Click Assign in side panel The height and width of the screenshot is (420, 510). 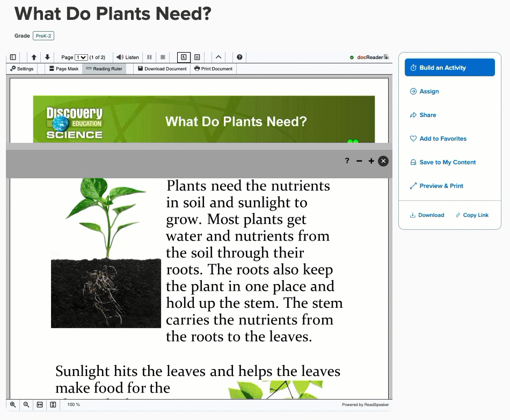425,91
